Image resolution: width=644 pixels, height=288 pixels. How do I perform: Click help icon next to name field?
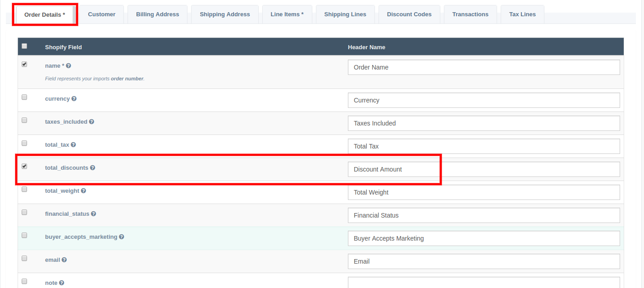(x=69, y=66)
